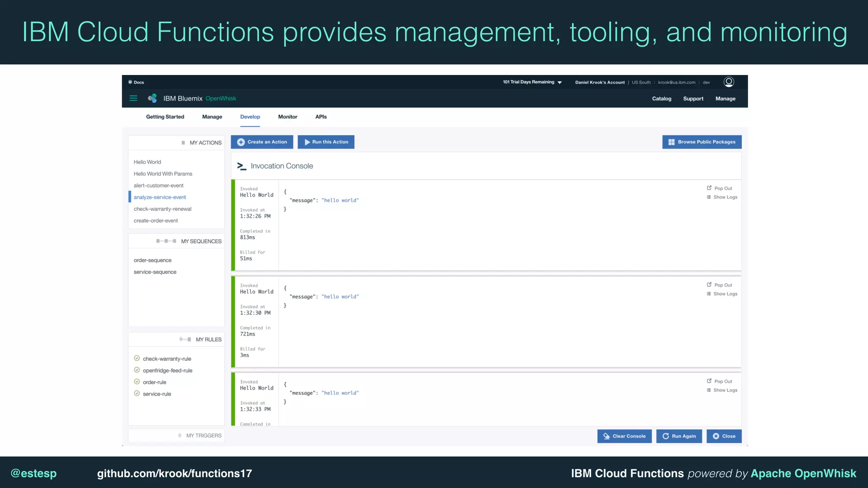868x488 pixels.
Task: Select the alert-customer-event action
Action: click(x=159, y=186)
